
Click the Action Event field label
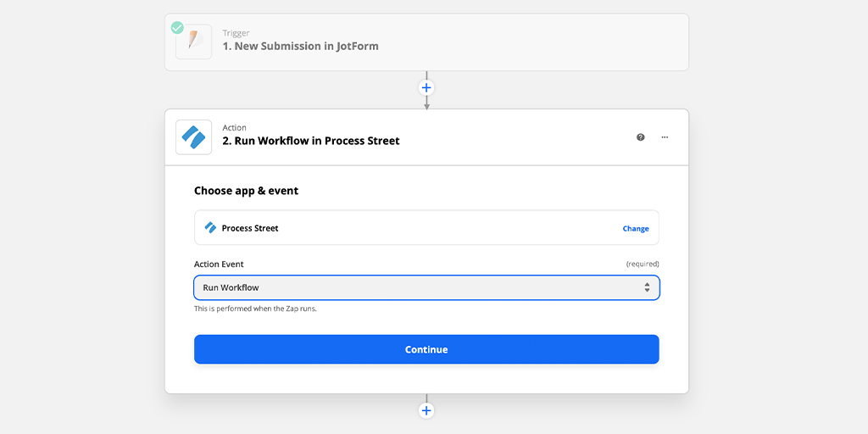tap(219, 264)
